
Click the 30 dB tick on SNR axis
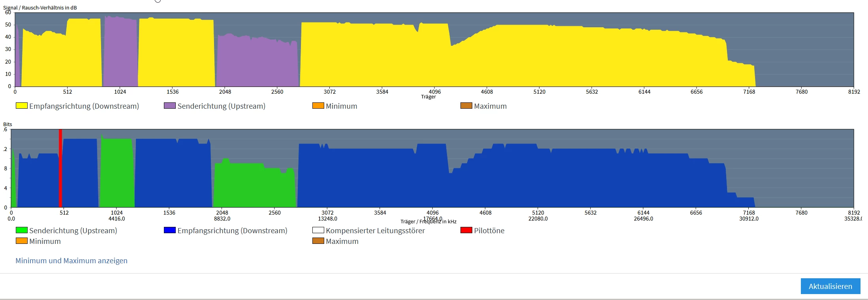(8, 49)
